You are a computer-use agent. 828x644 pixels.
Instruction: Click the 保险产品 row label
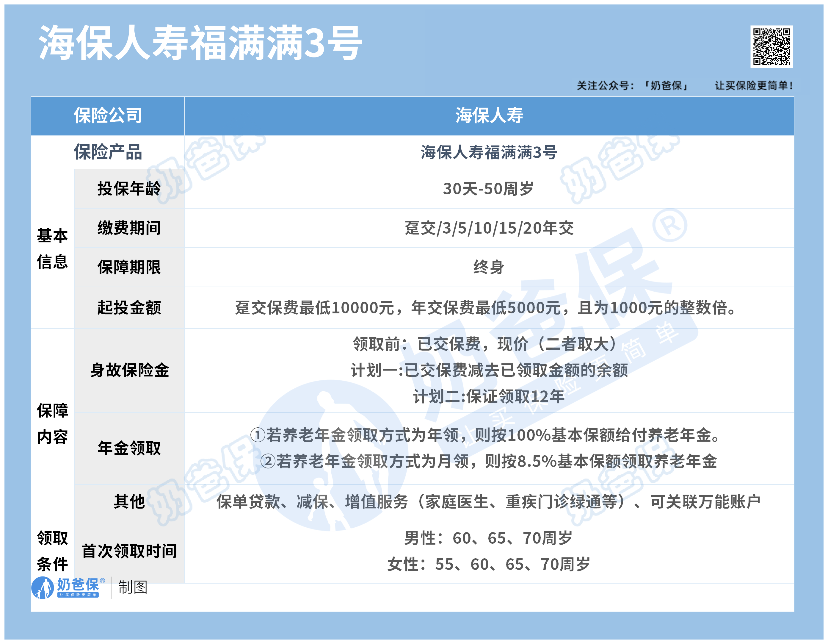(108, 152)
